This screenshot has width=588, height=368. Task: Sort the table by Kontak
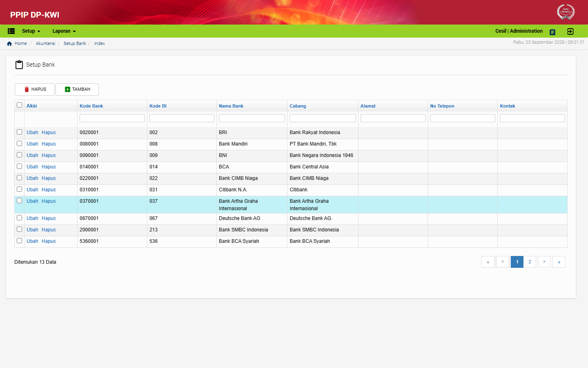[x=508, y=106]
